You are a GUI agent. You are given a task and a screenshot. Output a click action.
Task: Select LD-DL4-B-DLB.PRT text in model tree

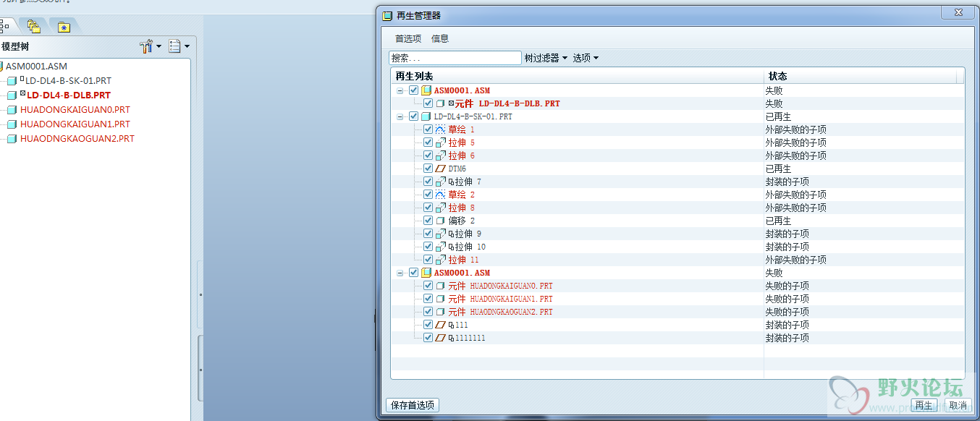click(x=69, y=95)
